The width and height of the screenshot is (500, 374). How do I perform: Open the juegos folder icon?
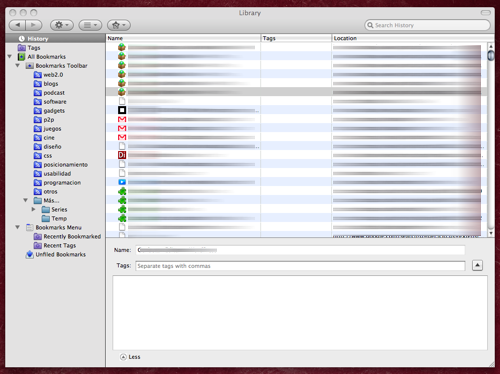(x=38, y=129)
